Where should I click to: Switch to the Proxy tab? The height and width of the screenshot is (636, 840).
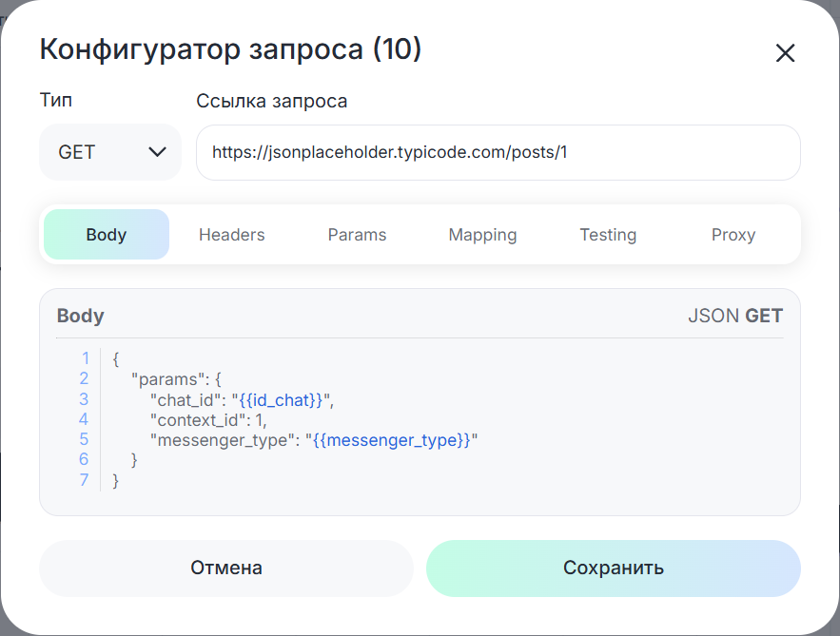click(x=733, y=235)
